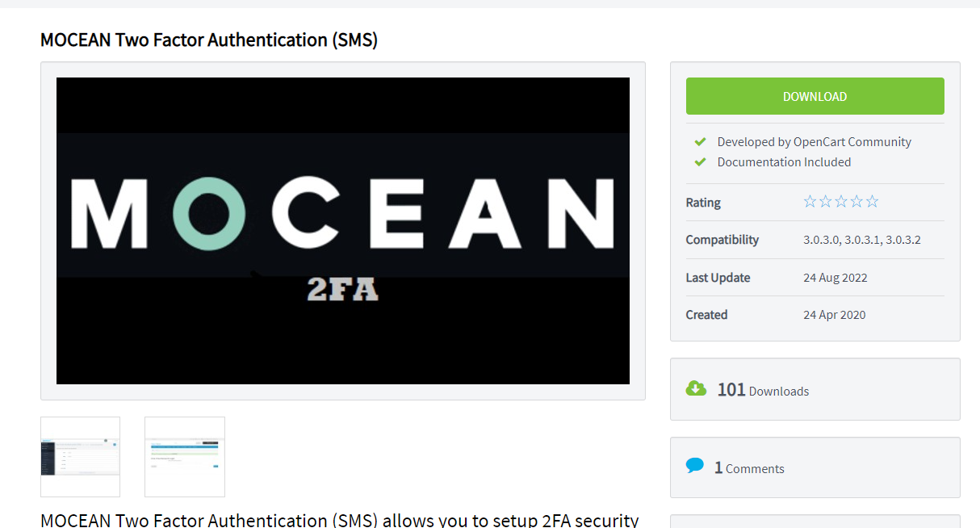Give a five-star rating
This screenshot has height=528, width=980.
coord(871,200)
